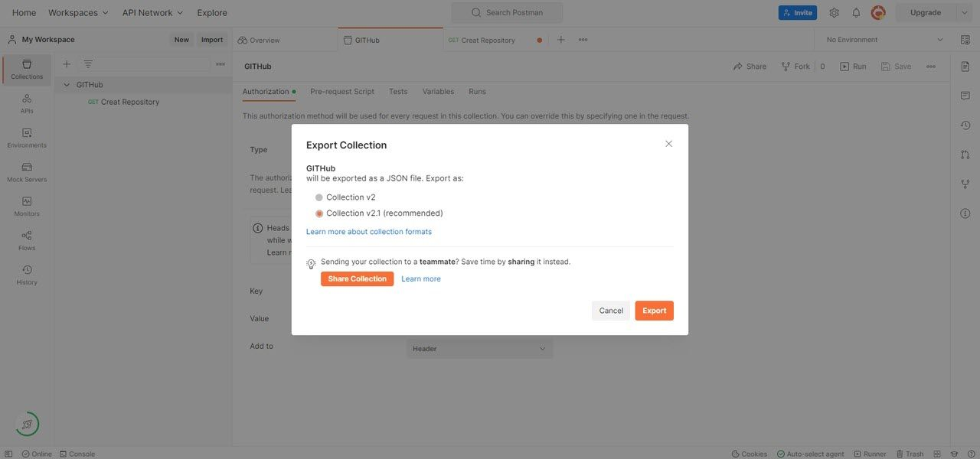Click the Search Postman field
The image size is (980, 459).
pos(507,12)
